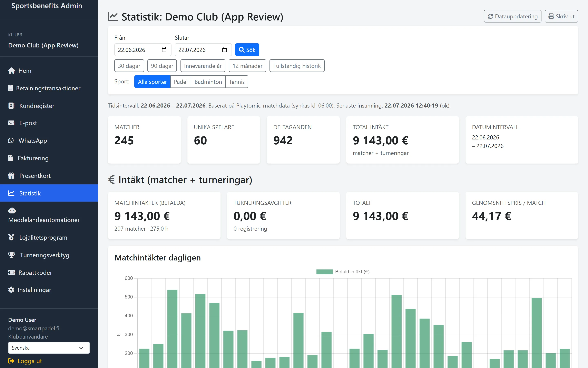Click the trophy icon for Turneringsverktyg

pyautogui.click(x=12, y=255)
